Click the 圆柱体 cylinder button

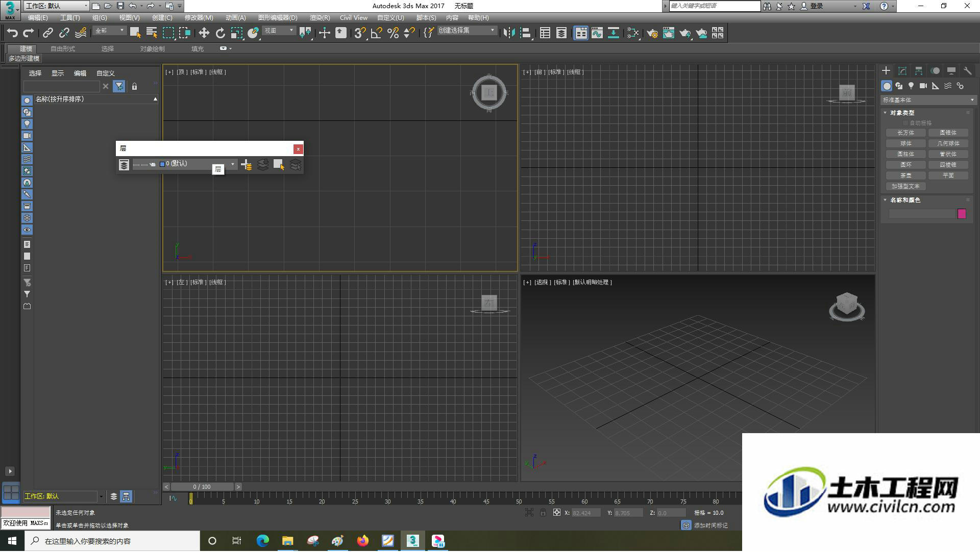906,154
